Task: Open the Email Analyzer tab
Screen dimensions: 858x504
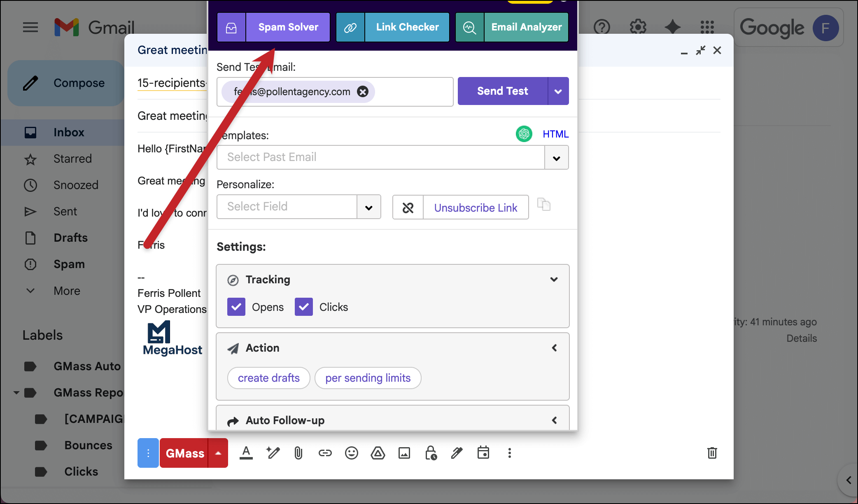Action: click(x=526, y=27)
